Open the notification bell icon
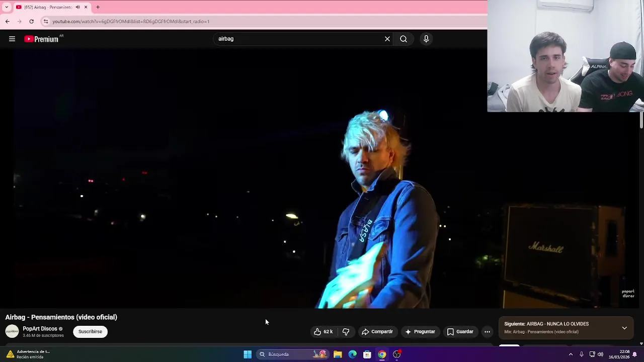644x362 pixels. [635, 354]
